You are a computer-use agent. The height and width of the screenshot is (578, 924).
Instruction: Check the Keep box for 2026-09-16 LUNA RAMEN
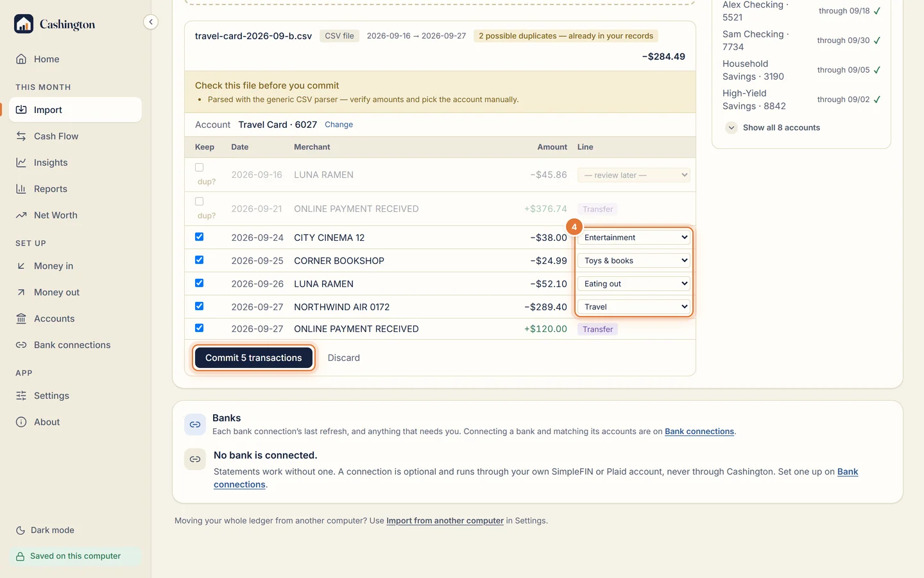coord(199,168)
